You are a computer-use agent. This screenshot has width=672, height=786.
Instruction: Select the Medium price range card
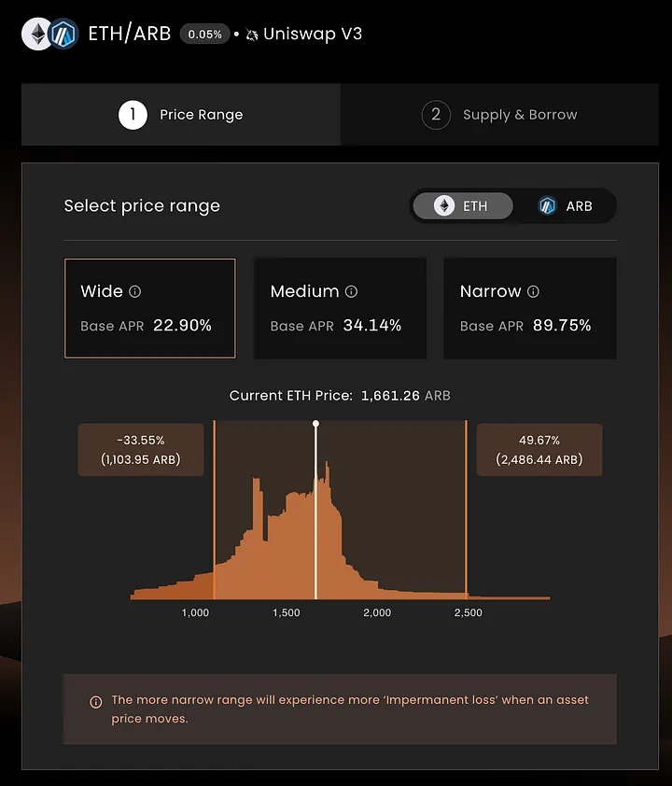pyautogui.click(x=340, y=308)
